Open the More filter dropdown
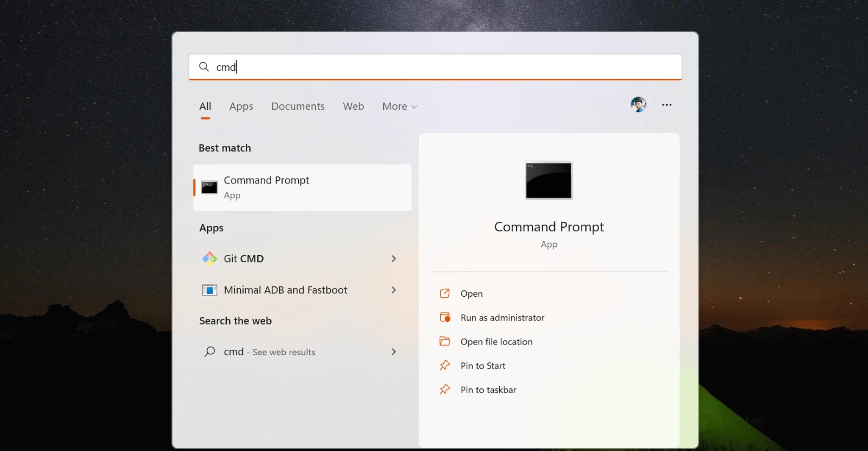This screenshot has height=451, width=868. (x=400, y=106)
